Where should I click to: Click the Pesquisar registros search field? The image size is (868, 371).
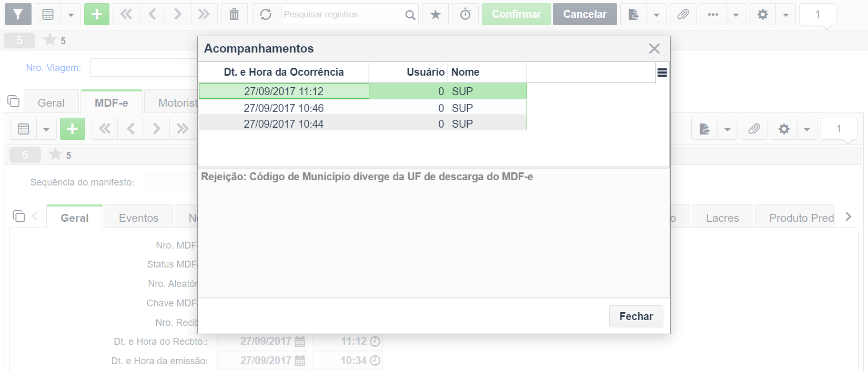342,14
